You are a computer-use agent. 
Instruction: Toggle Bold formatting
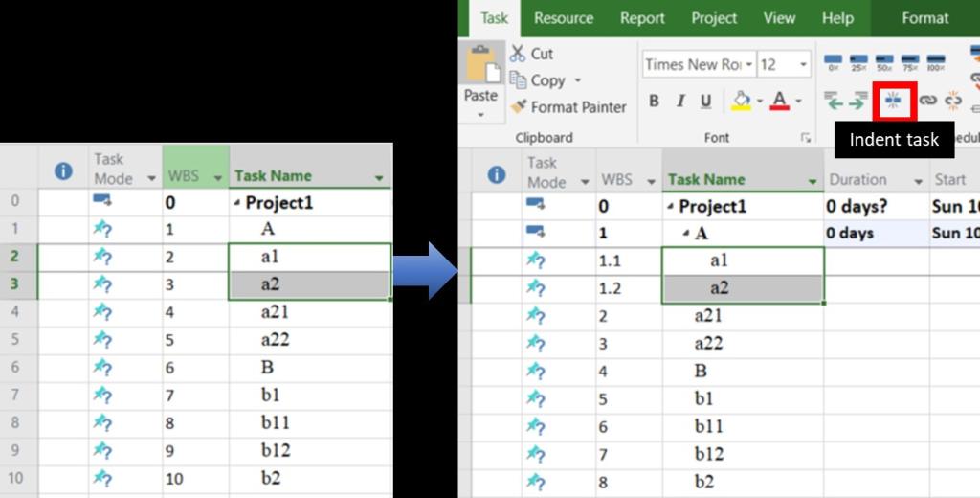[654, 102]
